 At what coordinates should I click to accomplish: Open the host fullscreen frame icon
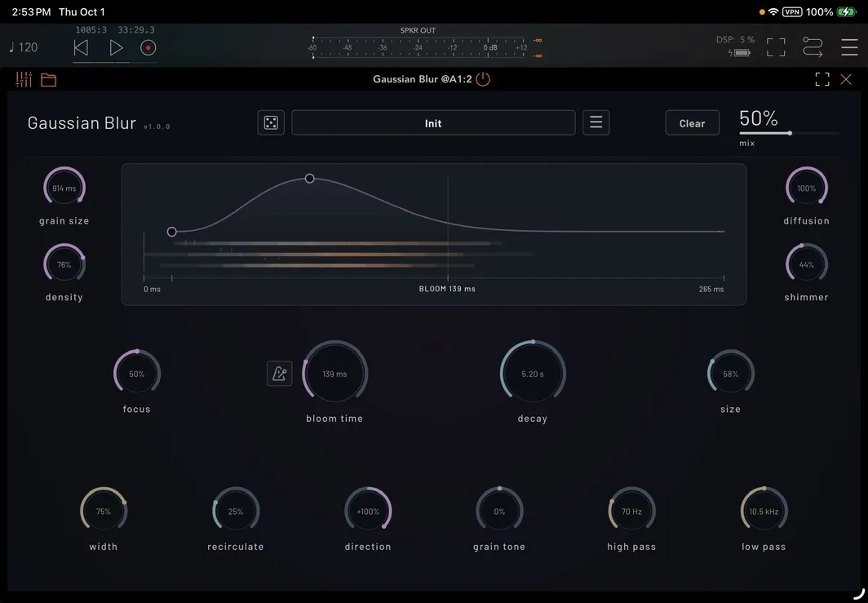776,47
